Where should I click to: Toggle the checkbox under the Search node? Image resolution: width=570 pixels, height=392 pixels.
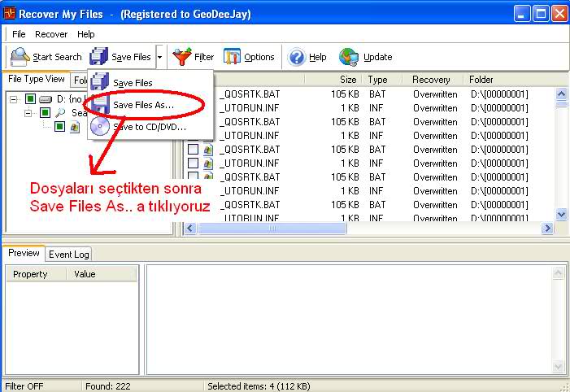pos(61,127)
